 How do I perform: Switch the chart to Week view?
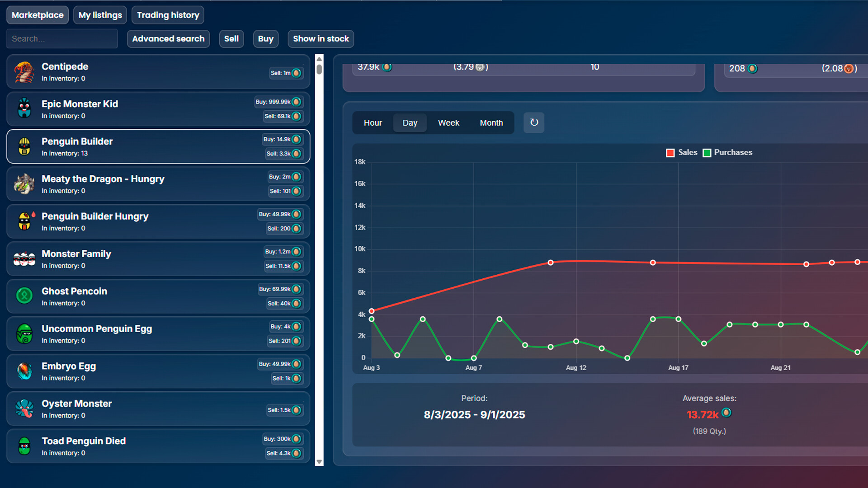(448, 122)
